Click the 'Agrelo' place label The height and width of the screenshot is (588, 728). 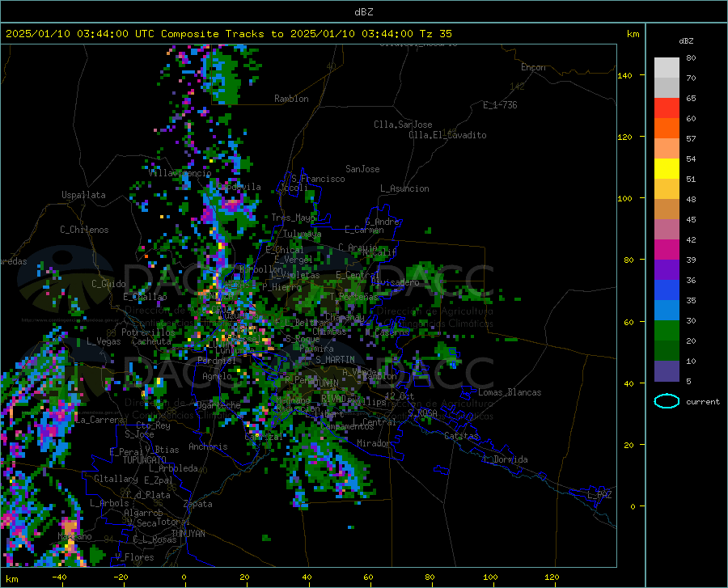[x=217, y=376]
